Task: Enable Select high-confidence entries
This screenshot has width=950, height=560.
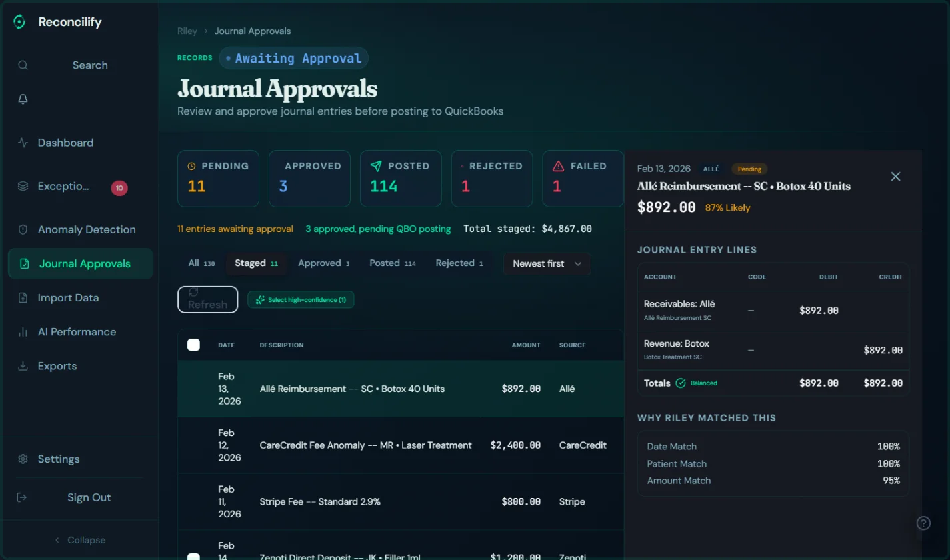Action: [301, 299]
